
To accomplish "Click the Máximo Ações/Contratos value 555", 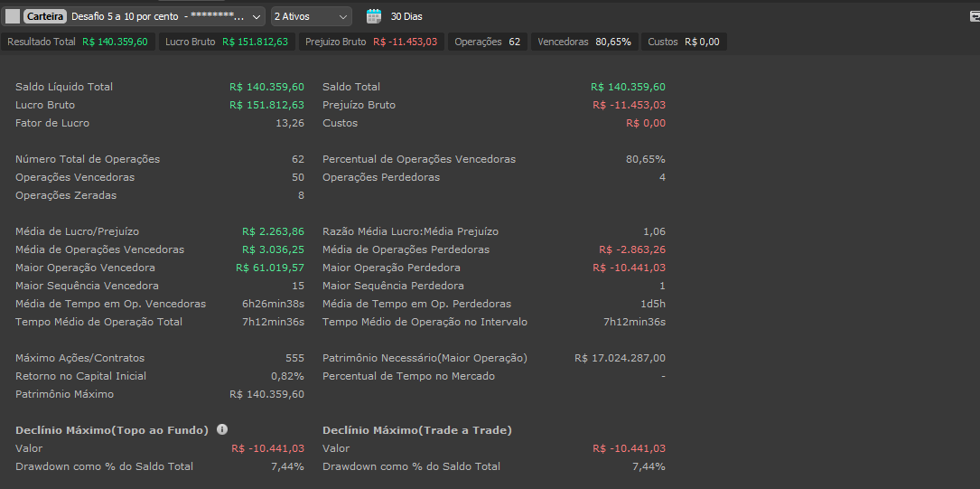I will point(295,359).
